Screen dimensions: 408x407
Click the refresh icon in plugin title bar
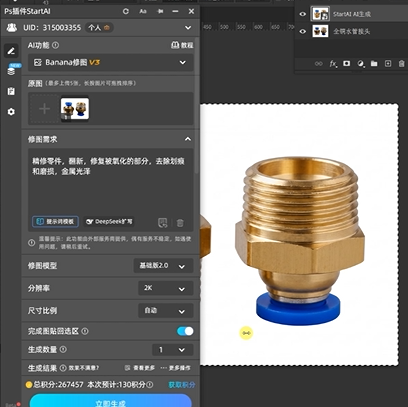[x=126, y=11]
